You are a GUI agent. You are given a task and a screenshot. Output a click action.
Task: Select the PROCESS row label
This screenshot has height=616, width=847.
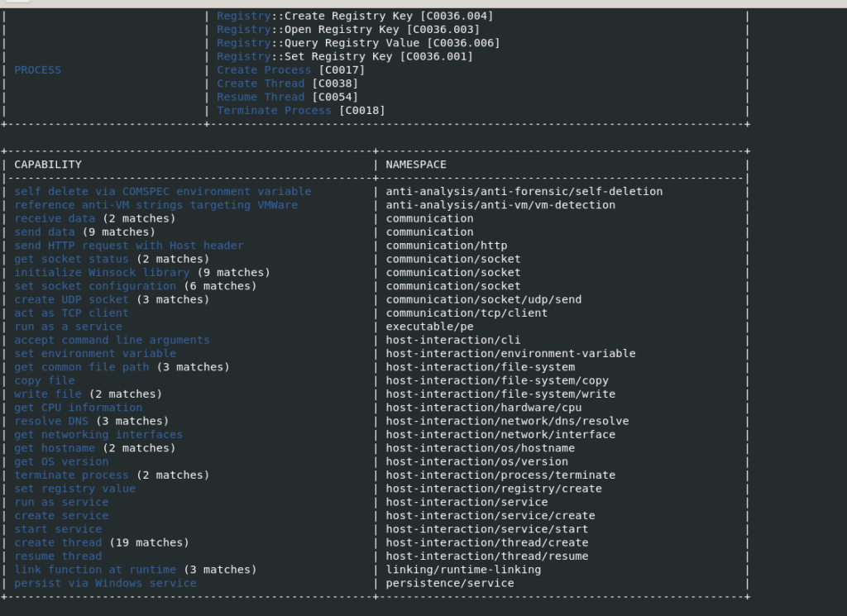coord(37,69)
